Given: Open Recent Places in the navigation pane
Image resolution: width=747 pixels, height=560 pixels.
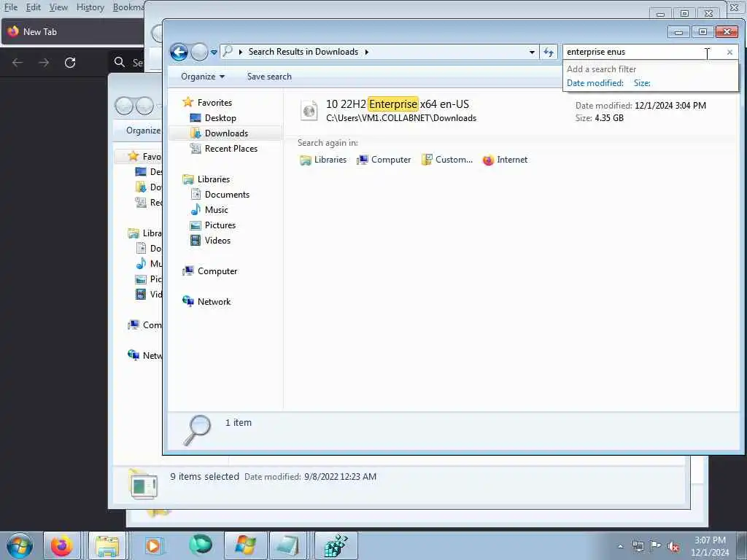Looking at the screenshot, I should (231, 149).
